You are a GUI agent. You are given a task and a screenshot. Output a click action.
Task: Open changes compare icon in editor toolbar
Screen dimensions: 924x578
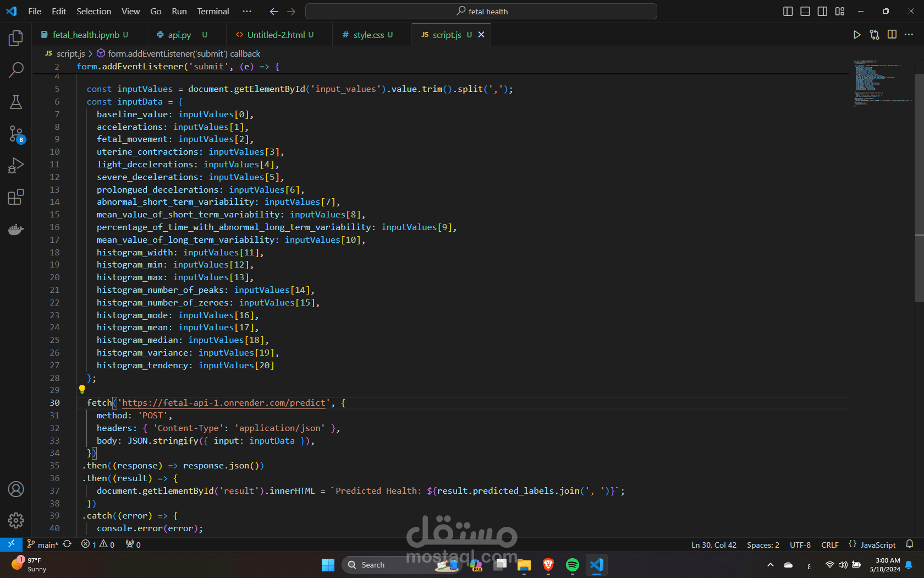(x=875, y=35)
